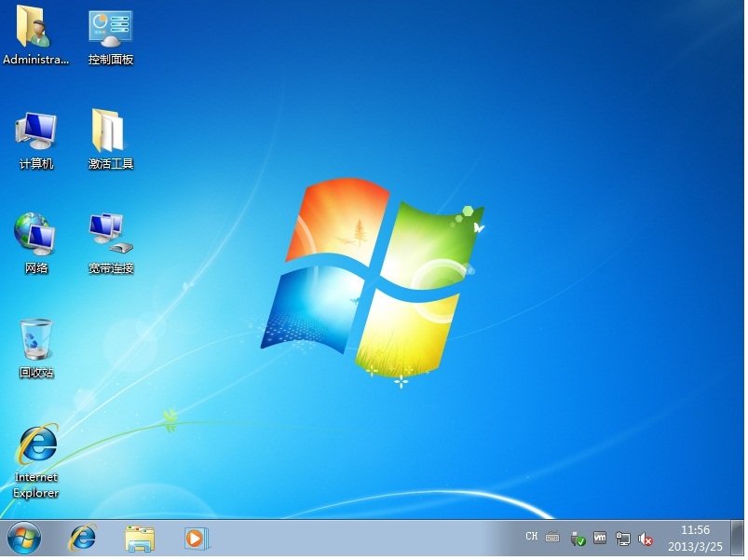Click the CH input language indicator
Image resolution: width=748 pixels, height=560 pixels.
(x=531, y=537)
